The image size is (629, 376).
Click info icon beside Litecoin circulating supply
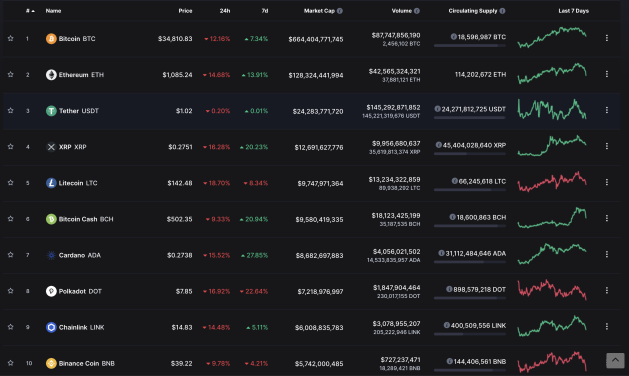tap(455, 181)
